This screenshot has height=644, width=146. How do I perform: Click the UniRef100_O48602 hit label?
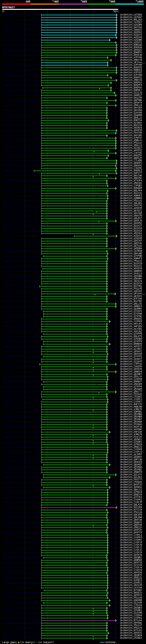(131, 30)
